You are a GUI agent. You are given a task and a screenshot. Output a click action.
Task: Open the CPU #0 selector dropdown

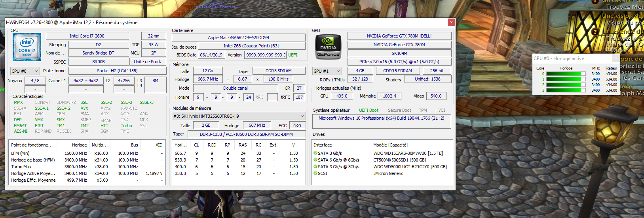pos(25,71)
